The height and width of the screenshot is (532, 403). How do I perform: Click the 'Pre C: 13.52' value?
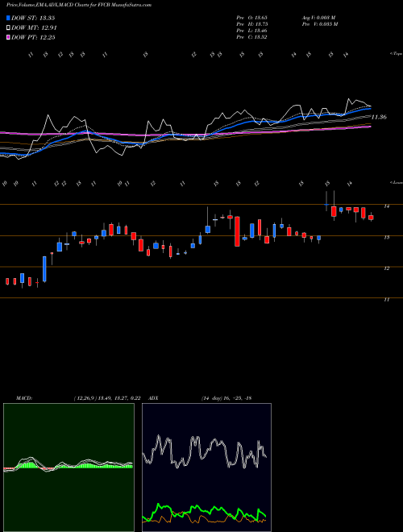tap(251, 37)
